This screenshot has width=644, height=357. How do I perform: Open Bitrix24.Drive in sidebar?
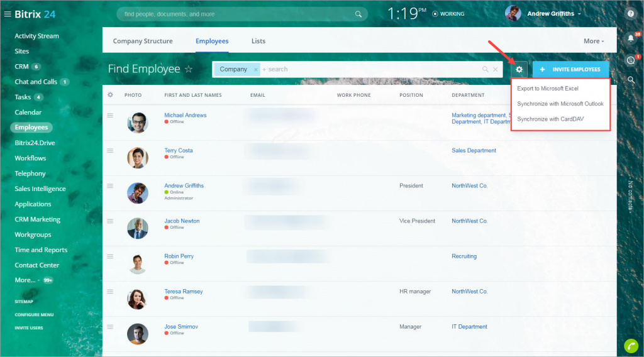35,143
